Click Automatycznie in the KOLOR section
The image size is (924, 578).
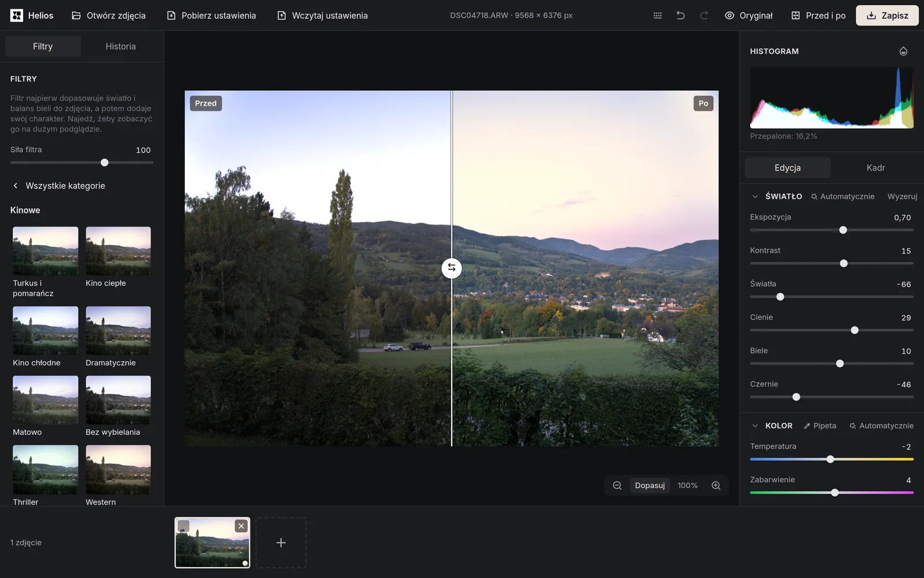coord(881,425)
